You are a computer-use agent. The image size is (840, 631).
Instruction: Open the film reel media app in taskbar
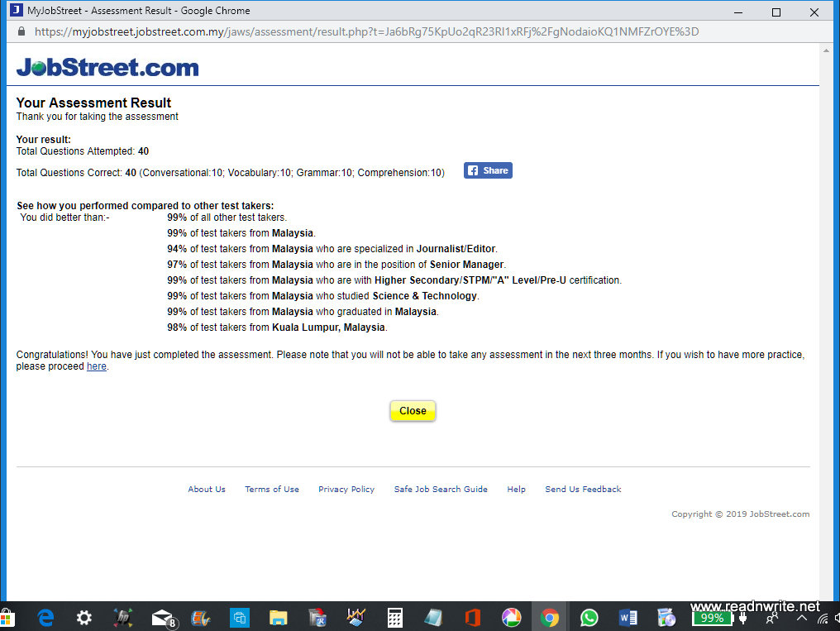[201, 618]
